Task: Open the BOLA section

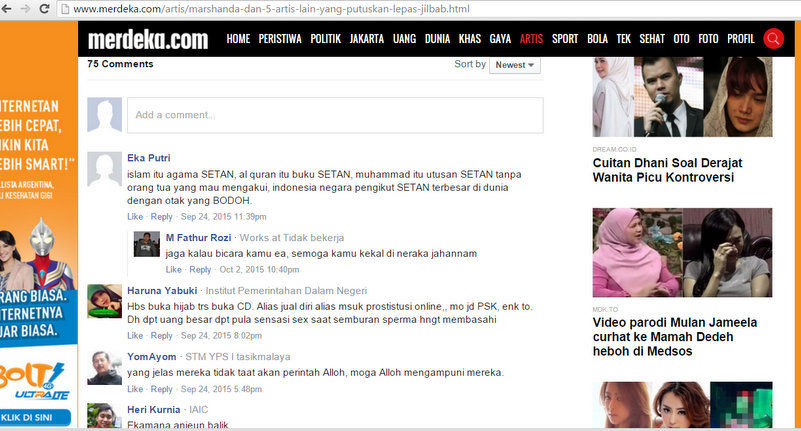Action: click(597, 39)
